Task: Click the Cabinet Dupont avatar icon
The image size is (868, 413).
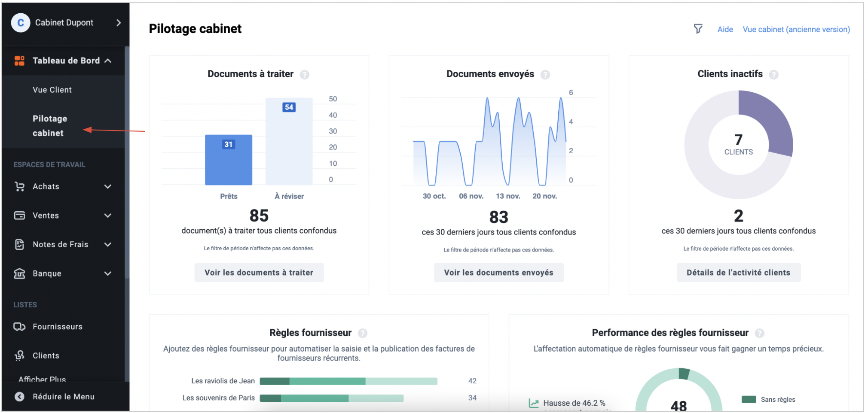Action: pyautogui.click(x=21, y=23)
